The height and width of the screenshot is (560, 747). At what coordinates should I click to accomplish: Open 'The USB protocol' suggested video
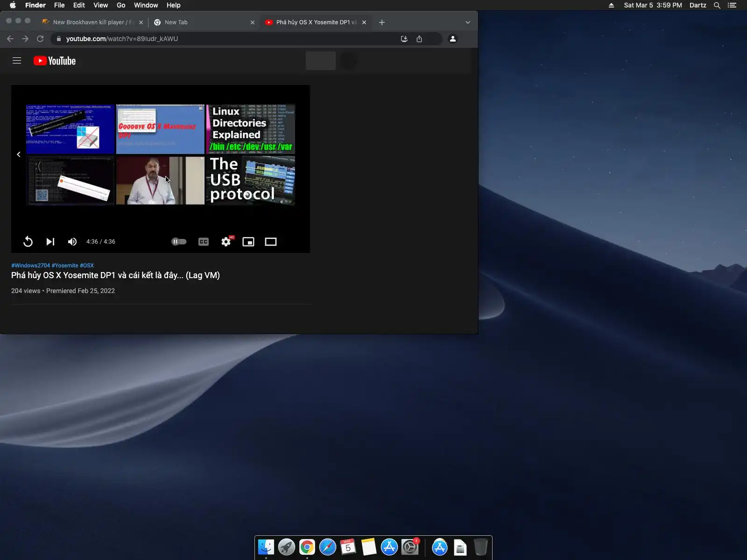[251, 181]
